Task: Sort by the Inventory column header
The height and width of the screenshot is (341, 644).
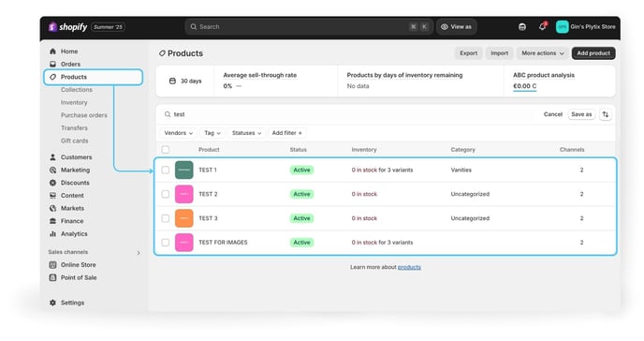Action: [364, 150]
